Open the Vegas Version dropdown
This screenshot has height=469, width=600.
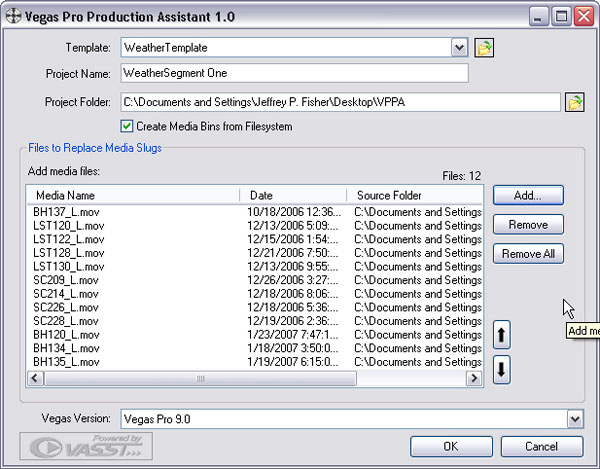point(575,419)
